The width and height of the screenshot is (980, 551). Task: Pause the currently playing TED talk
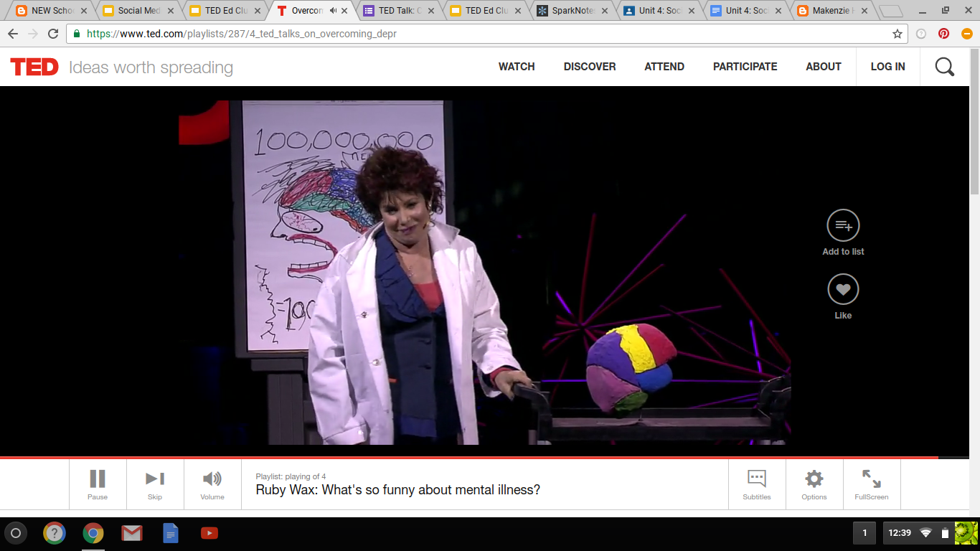[x=97, y=484]
